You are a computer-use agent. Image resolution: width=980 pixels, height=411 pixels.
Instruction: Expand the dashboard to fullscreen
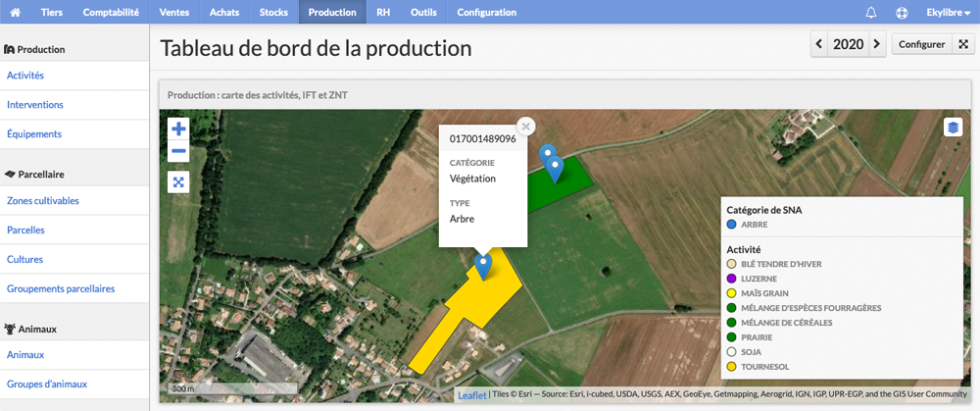click(963, 44)
